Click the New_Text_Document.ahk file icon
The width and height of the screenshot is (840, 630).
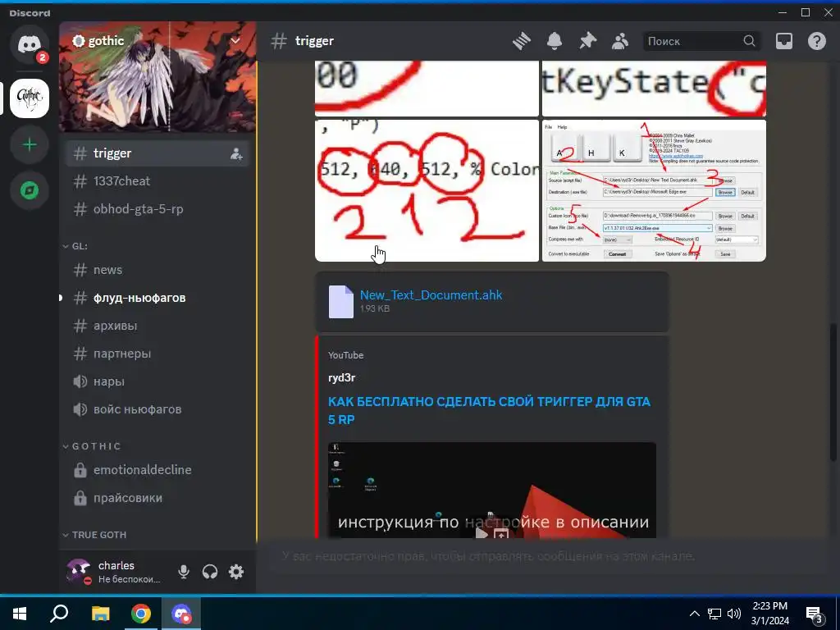click(x=340, y=302)
